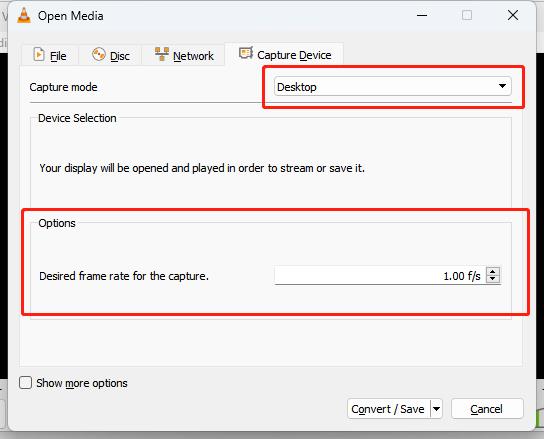This screenshot has height=439, width=544.
Task: Click the Network tab network icon
Action: [x=162, y=54]
